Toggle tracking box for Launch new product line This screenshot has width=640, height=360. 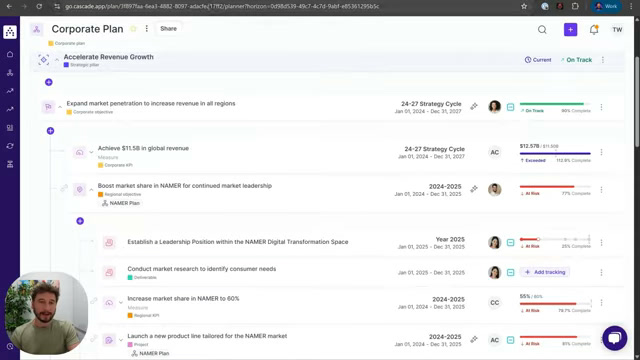(x=510, y=340)
